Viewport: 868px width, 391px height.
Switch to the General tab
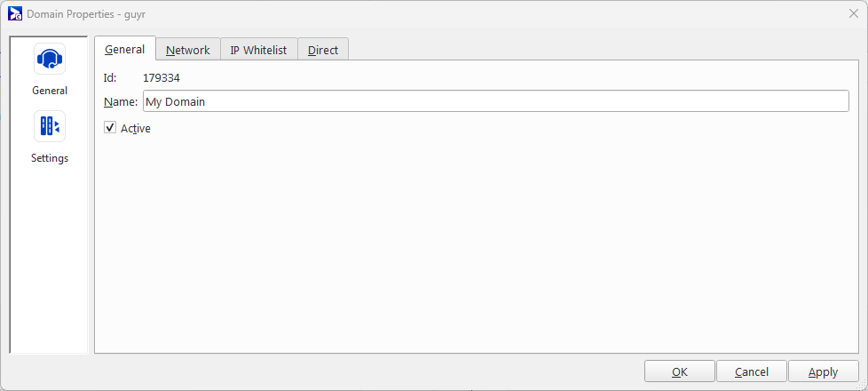(125, 50)
